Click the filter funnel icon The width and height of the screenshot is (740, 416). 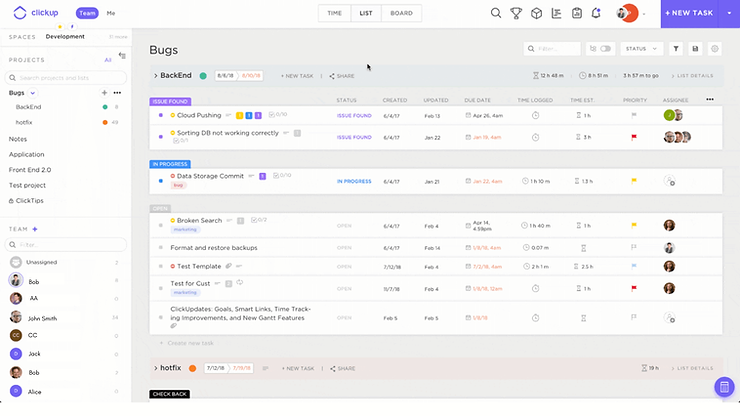(676, 49)
